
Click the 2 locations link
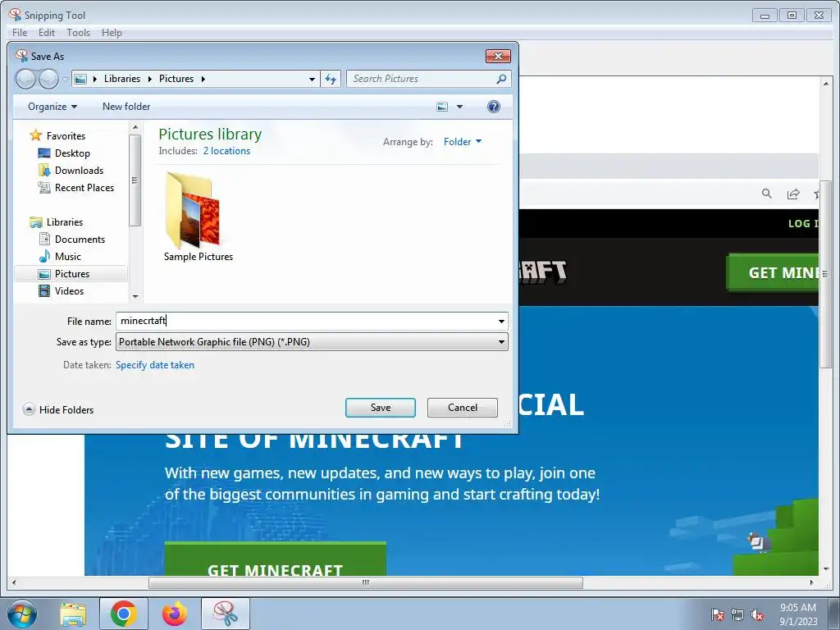[226, 151]
